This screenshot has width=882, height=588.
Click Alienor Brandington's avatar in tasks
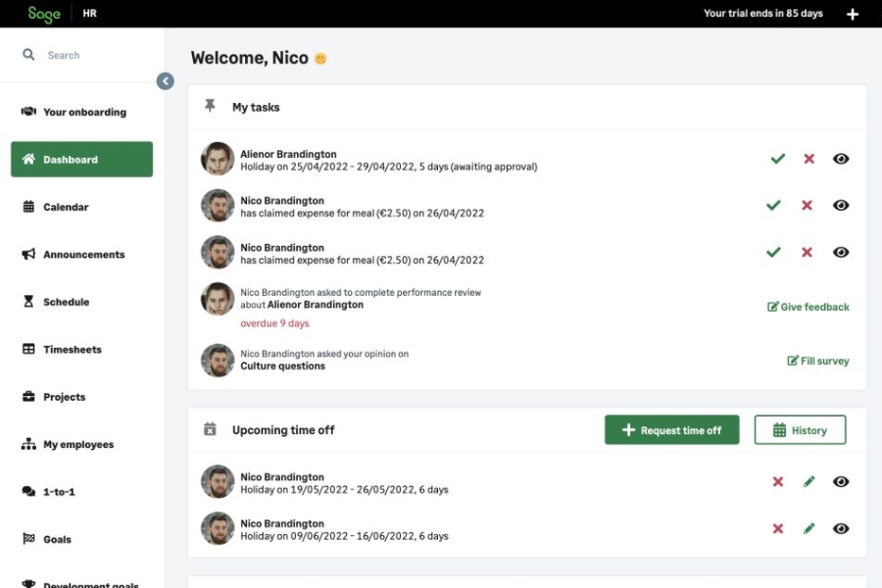(x=218, y=159)
